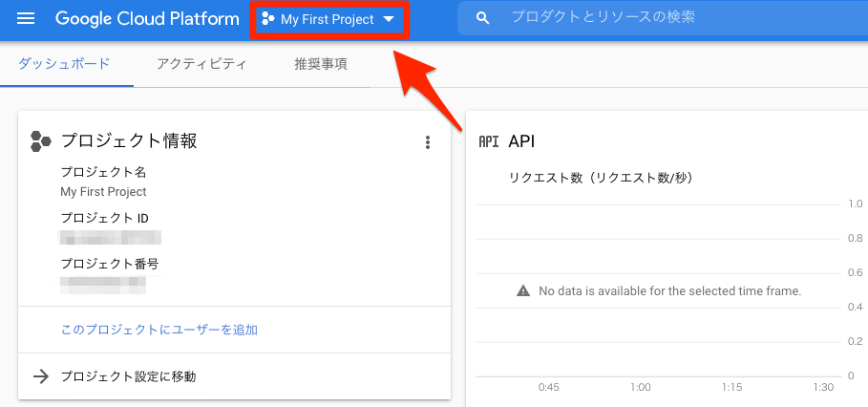
Task: Switch to the アクティビティ tab
Action: [201, 64]
